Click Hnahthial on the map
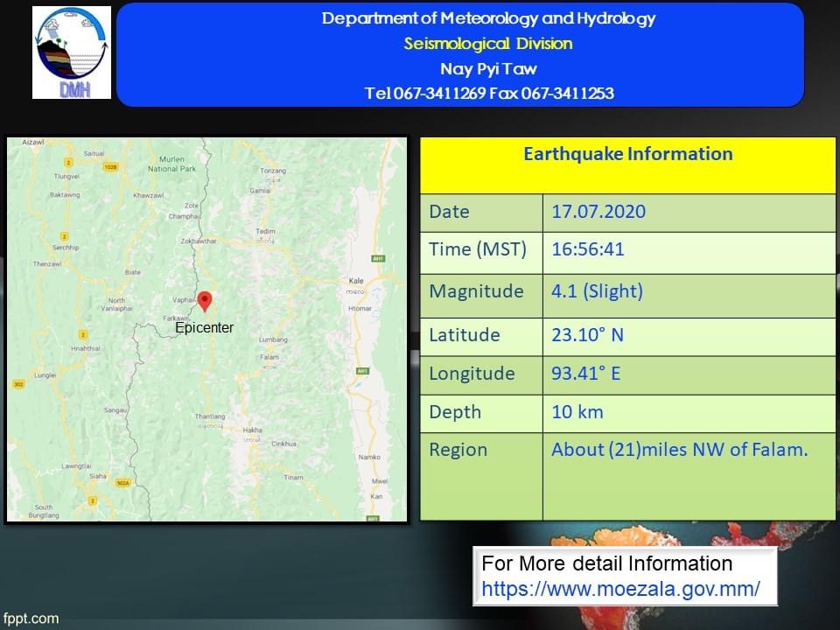 click(86, 348)
